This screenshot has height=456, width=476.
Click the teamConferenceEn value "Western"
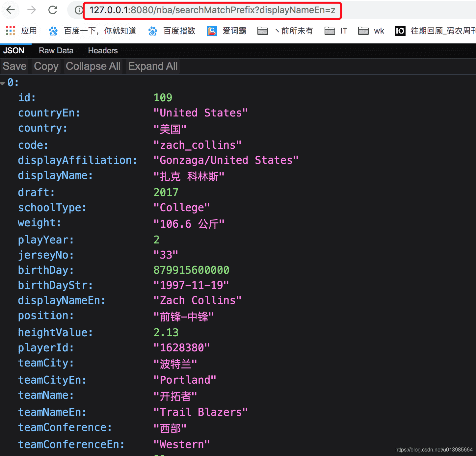coord(182,444)
